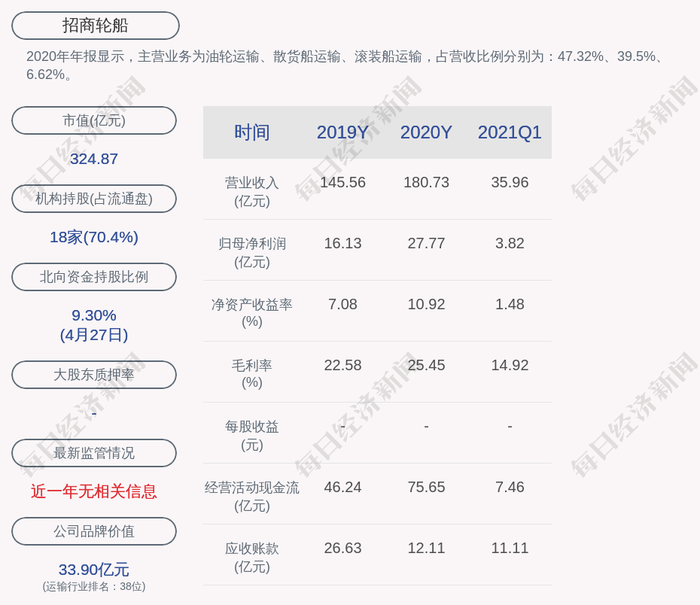Select the 2019Y column header

point(342,132)
